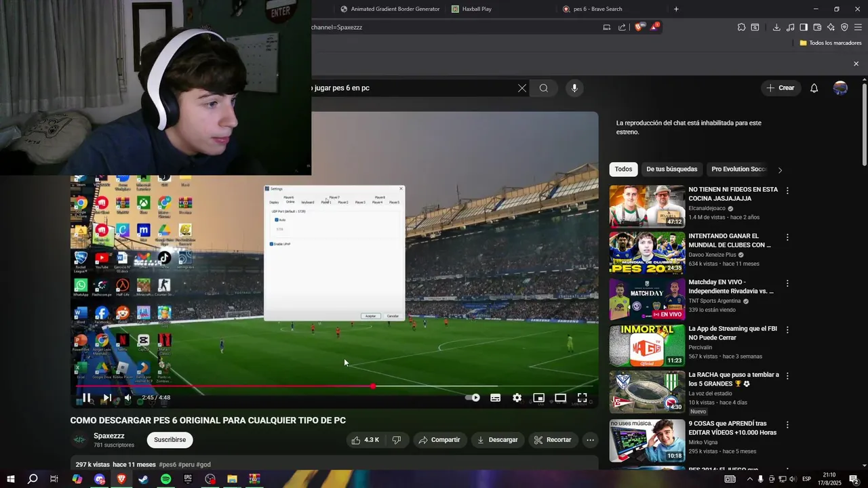Image resolution: width=868 pixels, height=488 pixels.
Task: Dislike the video
Action: pyautogui.click(x=397, y=440)
